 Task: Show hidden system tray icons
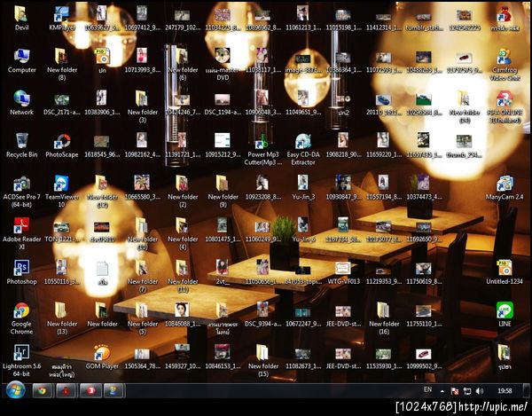coord(442,391)
